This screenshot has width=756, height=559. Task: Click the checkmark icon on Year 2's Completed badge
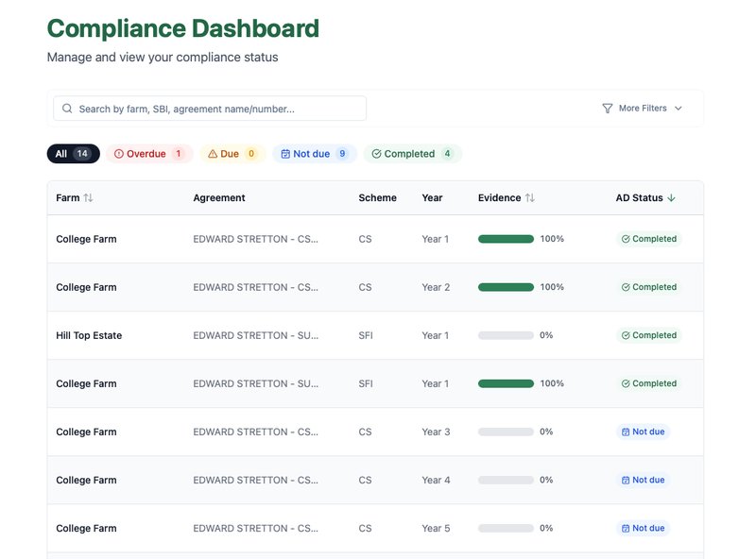624,287
